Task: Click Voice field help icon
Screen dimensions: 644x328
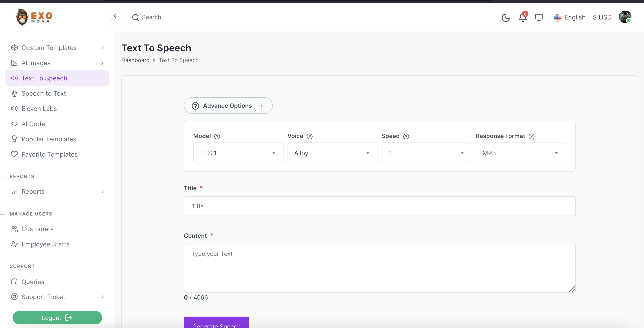Action: pyautogui.click(x=309, y=136)
